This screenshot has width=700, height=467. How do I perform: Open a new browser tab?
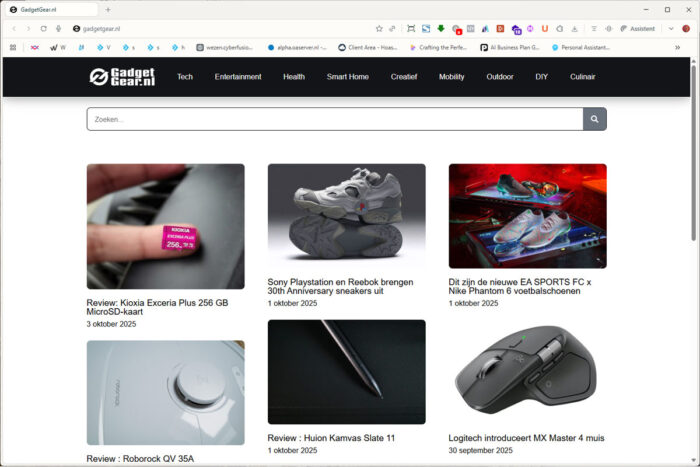tap(108, 9)
